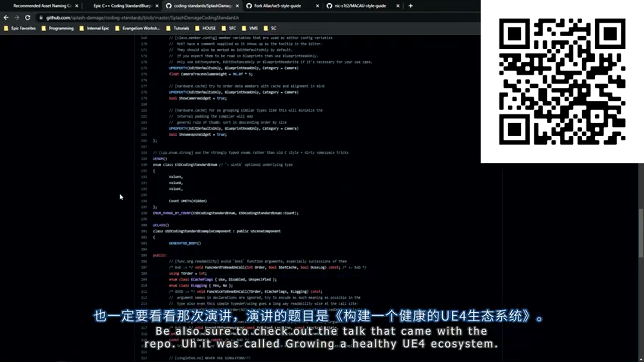Click the QR code image
The width and height of the screenshot is (644, 362).
coord(562,81)
